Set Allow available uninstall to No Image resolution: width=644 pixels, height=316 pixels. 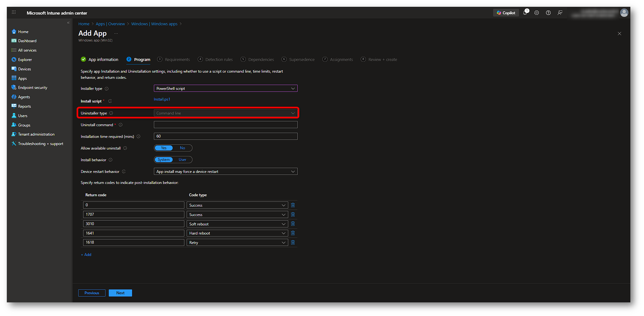(182, 148)
